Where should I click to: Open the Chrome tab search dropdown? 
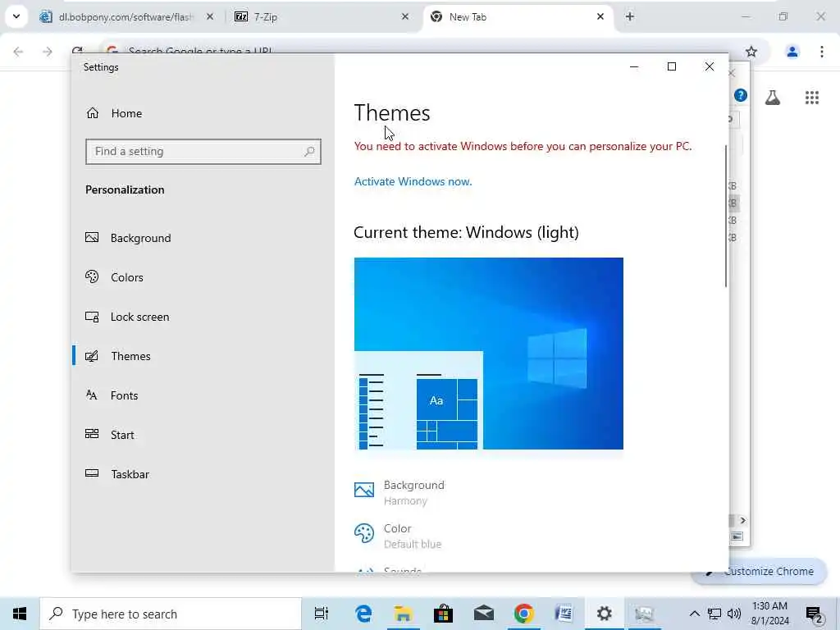16,16
